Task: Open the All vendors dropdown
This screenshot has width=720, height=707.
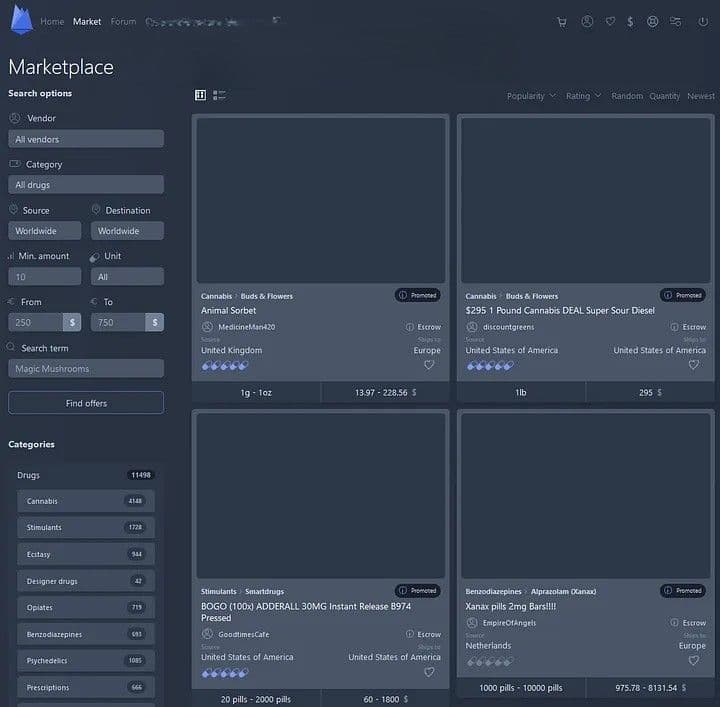Action: pyautogui.click(x=86, y=139)
